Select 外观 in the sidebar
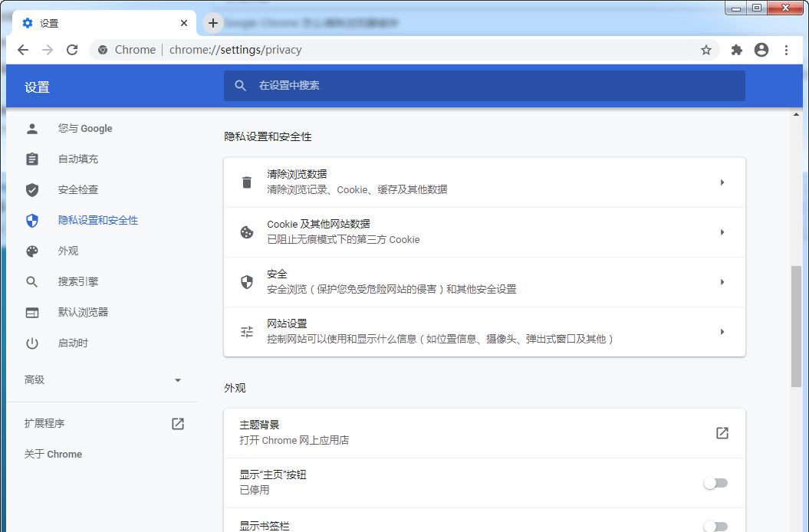 (x=68, y=251)
